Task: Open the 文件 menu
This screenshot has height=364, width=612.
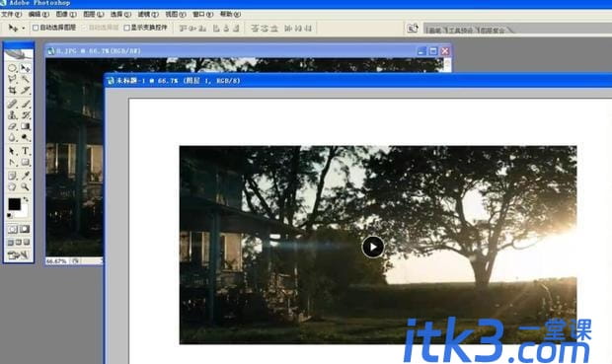Action: tap(11, 14)
